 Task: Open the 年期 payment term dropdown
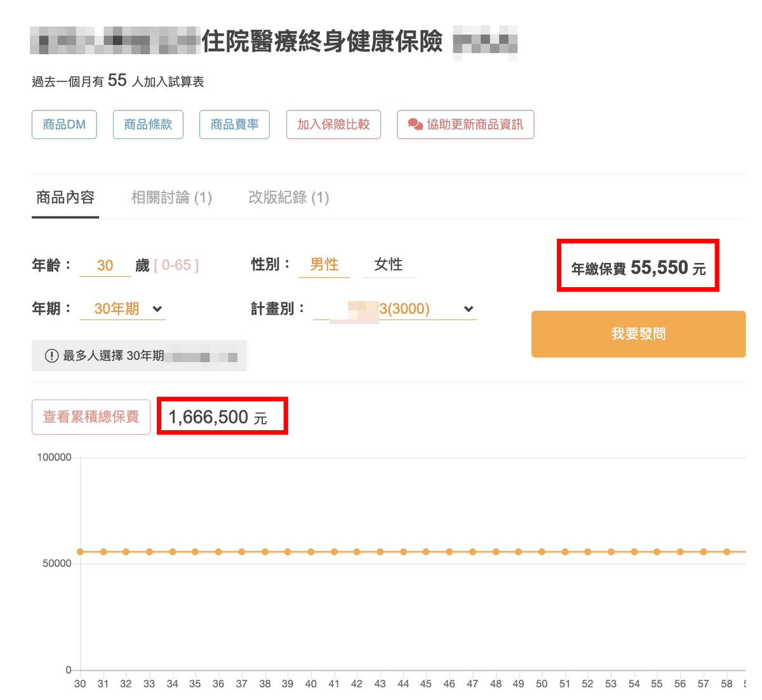(x=157, y=309)
